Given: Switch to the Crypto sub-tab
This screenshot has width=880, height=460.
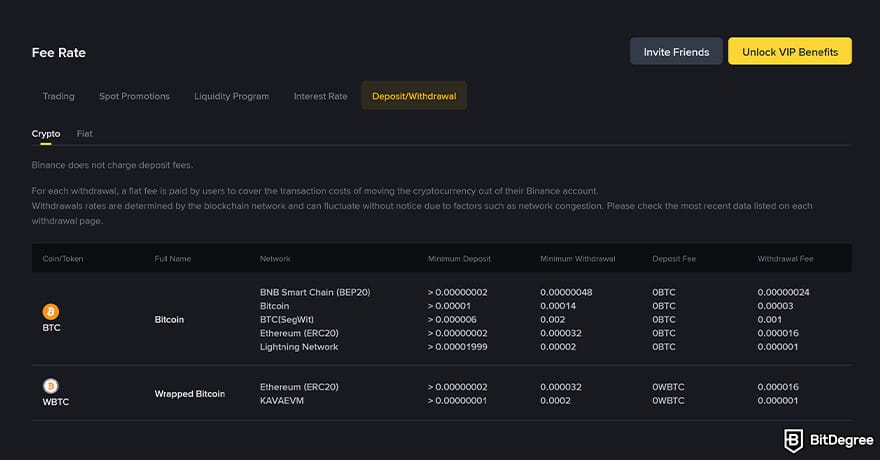Looking at the screenshot, I should pyautogui.click(x=45, y=134).
